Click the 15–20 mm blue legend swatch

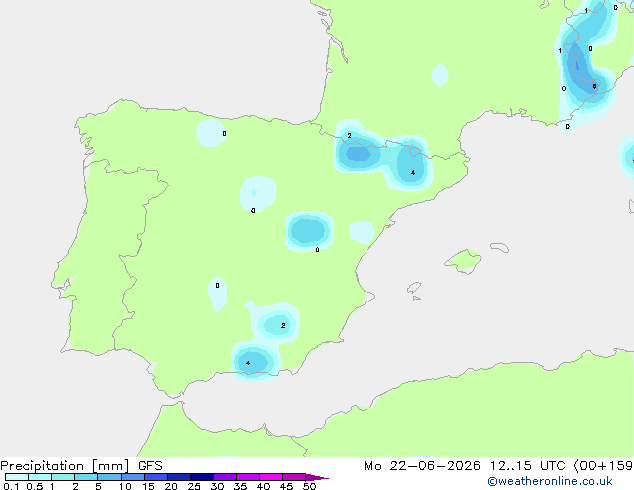coord(155,477)
